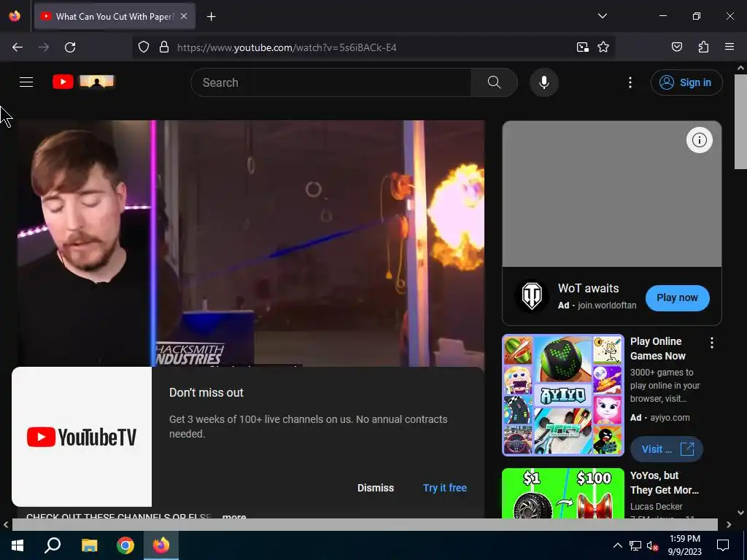Click Play now on WoT ad
The image size is (747, 560).
click(x=677, y=297)
